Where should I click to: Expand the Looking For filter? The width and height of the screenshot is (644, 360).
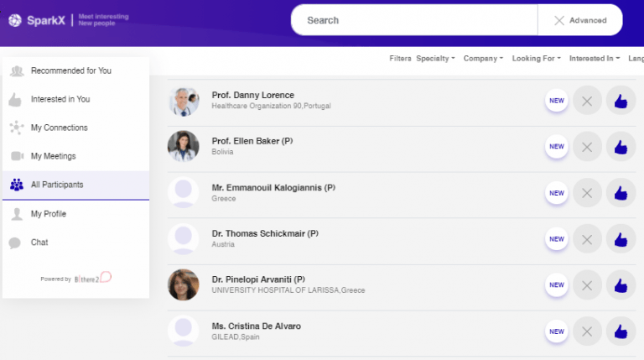pos(536,59)
